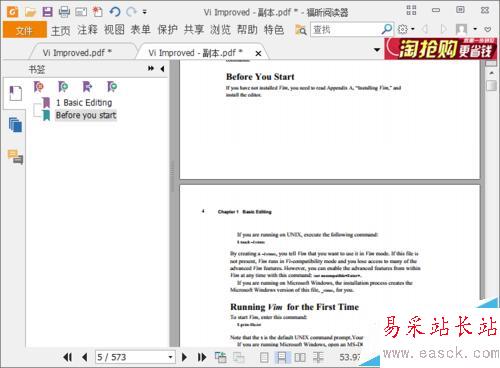Click the Redo arrow icon
The height and width of the screenshot is (368, 500).
point(131,12)
